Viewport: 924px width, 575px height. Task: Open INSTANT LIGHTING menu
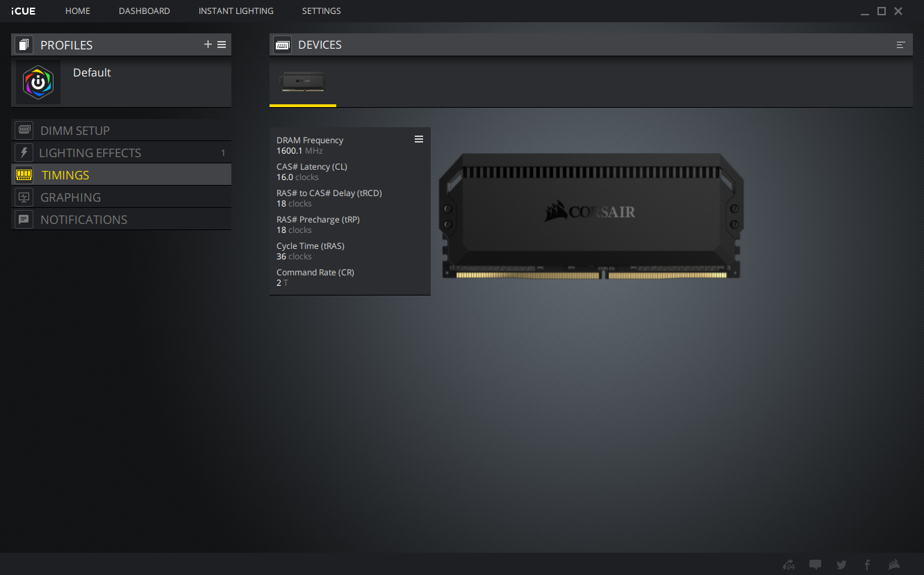tap(236, 11)
